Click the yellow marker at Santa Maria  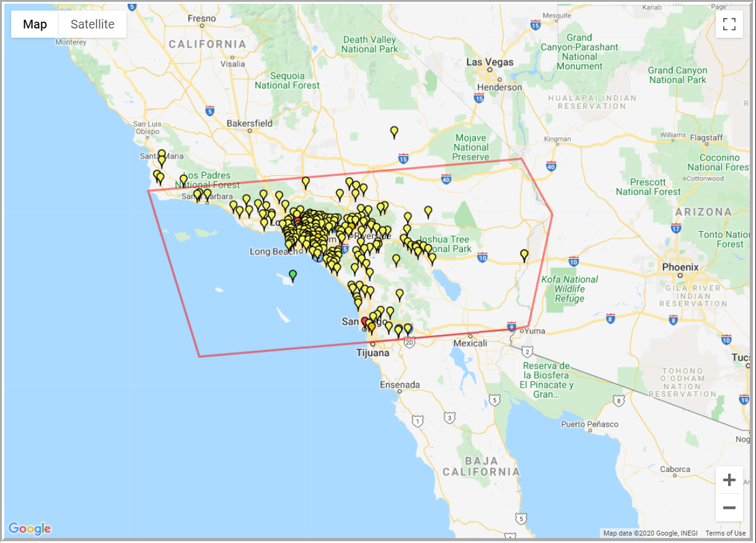pyautogui.click(x=162, y=155)
